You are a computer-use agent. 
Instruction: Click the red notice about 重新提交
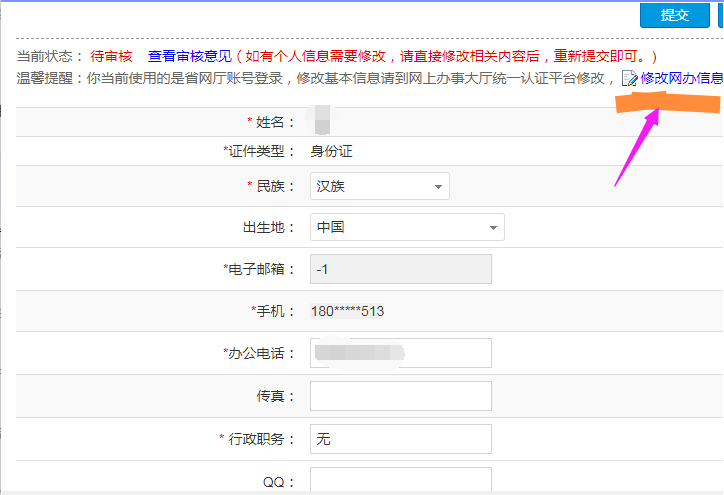[446, 56]
